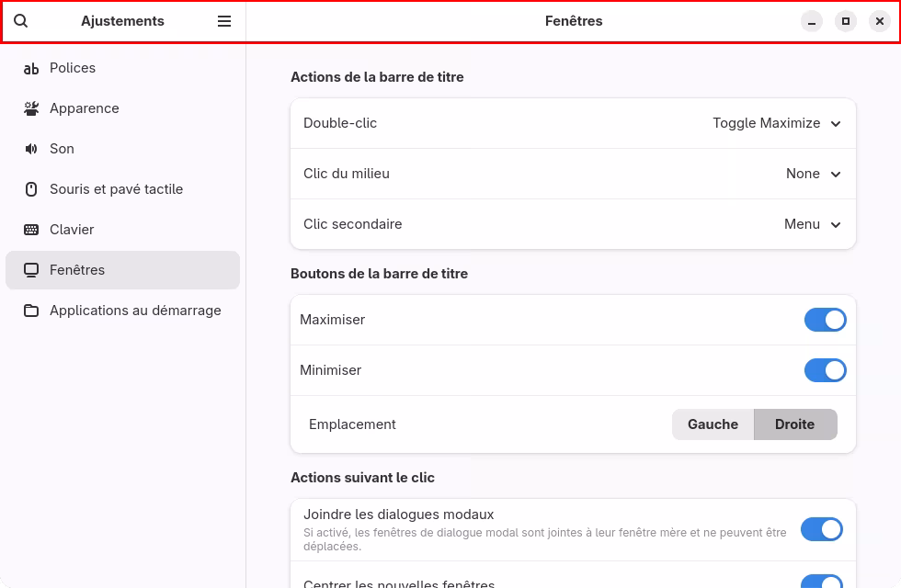Screen dimensions: 901x588
Task: Go to the Apparence section
Action: (122, 108)
